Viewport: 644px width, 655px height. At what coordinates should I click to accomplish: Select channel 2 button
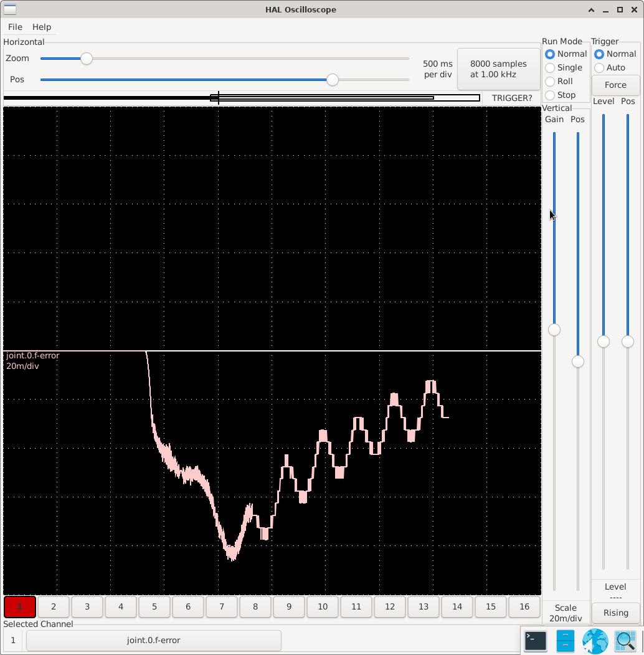[x=54, y=607]
